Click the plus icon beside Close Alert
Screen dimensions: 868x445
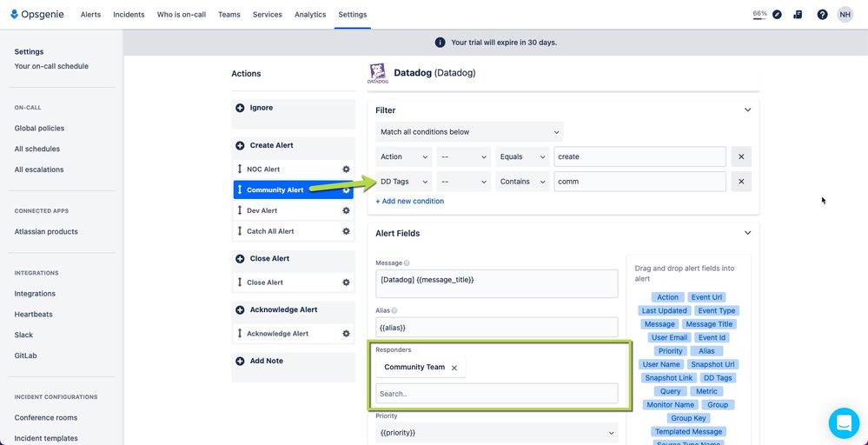[x=240, y=259]
